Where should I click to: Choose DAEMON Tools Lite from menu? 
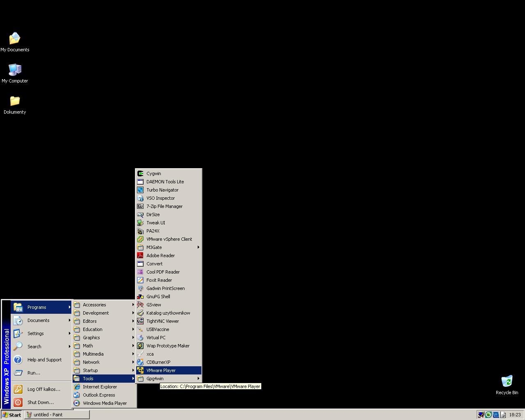tap(165, 182)
